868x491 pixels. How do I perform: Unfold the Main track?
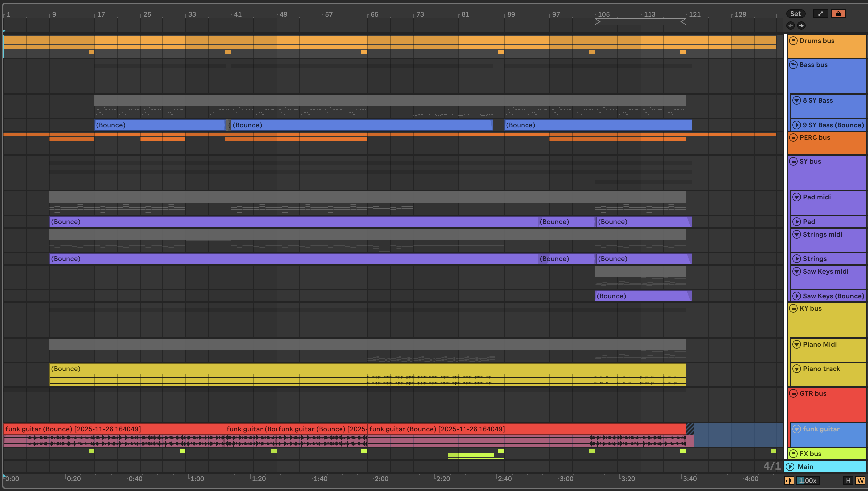[790, 467]
